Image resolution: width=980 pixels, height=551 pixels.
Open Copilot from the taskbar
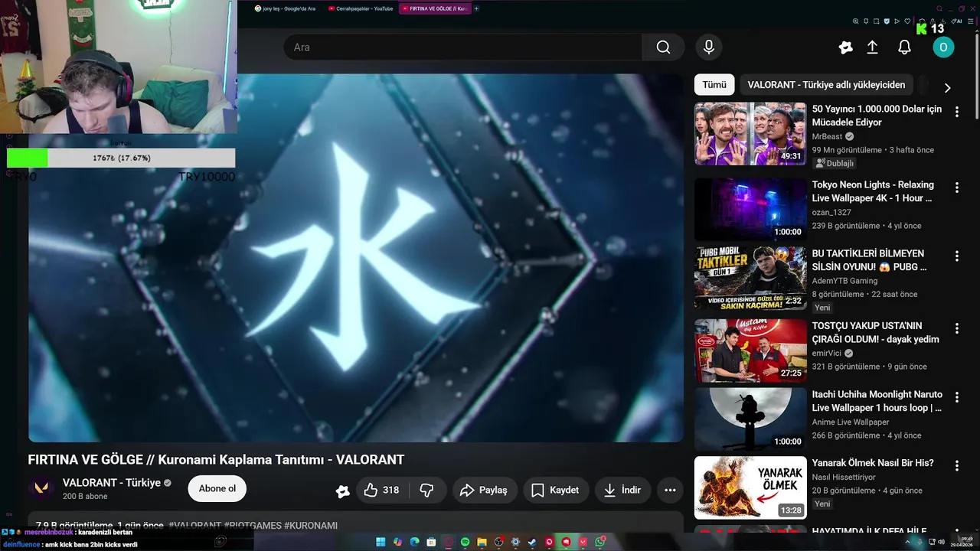(x=397, y=542)
